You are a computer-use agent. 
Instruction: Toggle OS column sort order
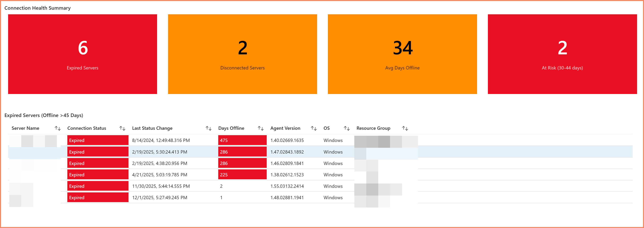(x=347, y=128)
